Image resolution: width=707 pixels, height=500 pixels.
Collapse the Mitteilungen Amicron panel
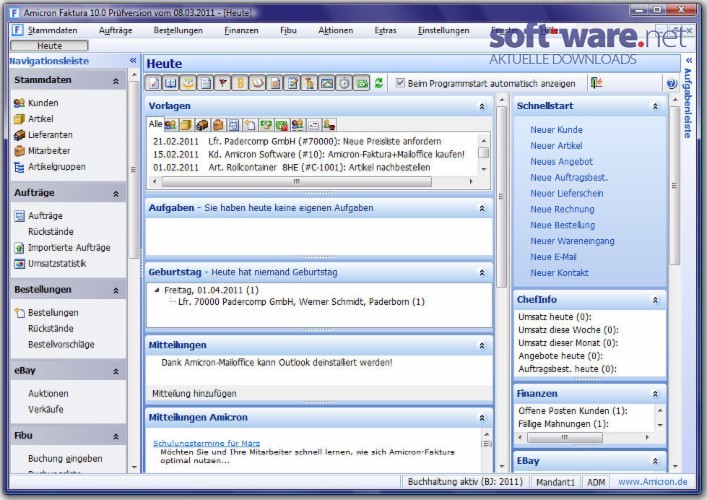[482, 418]
